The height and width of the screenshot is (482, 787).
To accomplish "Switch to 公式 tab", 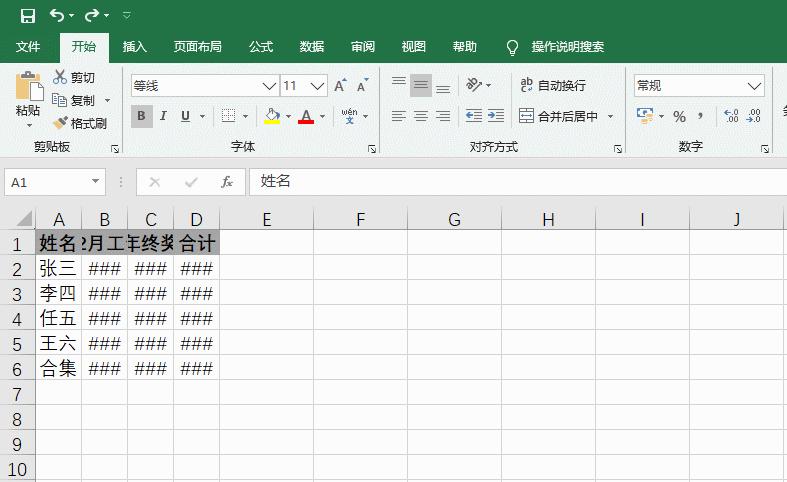I will point(261,47).
